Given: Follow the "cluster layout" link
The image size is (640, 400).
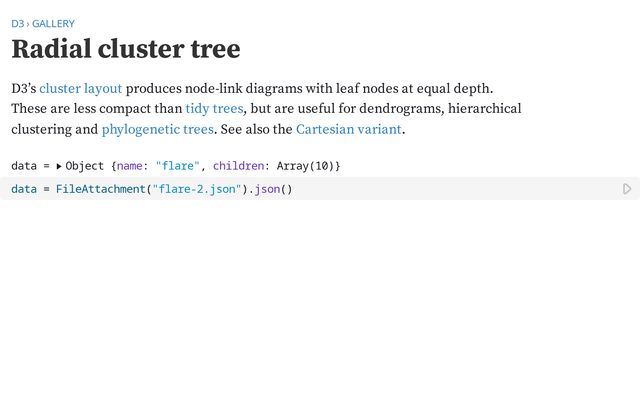Looking at the screenshot, I should click(80, 89).
